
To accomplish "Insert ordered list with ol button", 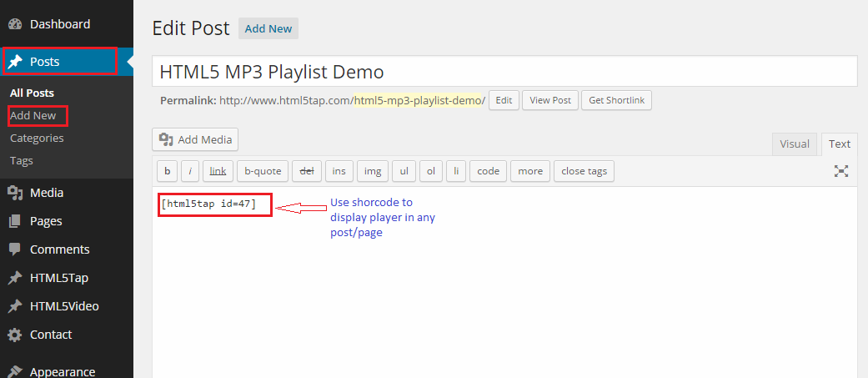I will coord(431,171).
